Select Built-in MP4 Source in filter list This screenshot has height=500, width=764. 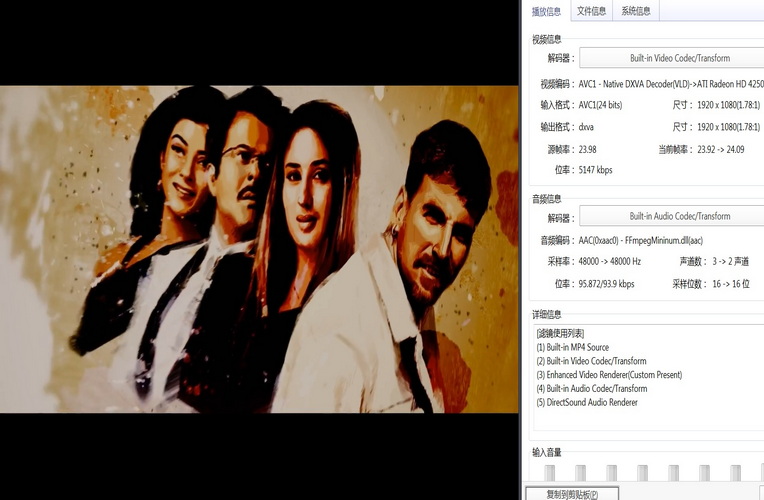click(572, 347)
